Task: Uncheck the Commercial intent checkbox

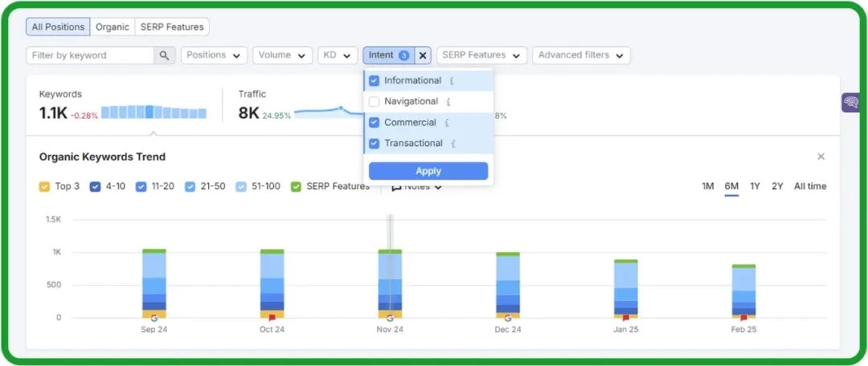Action: click(x=375, y=123)
